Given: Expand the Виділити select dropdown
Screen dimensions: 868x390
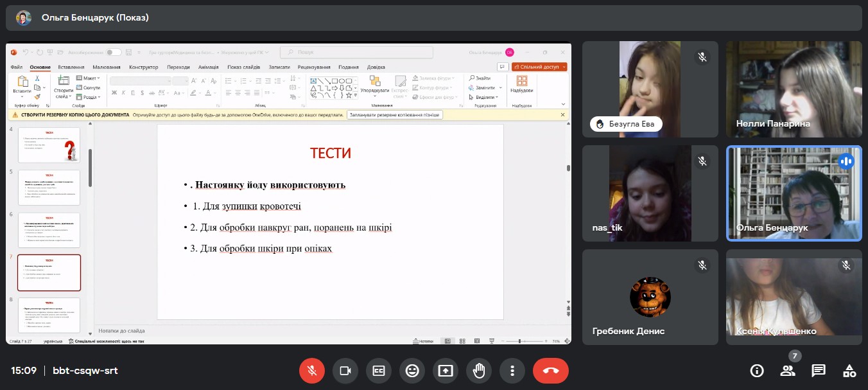Looking at the screenshot, I should tap(485, 97).
